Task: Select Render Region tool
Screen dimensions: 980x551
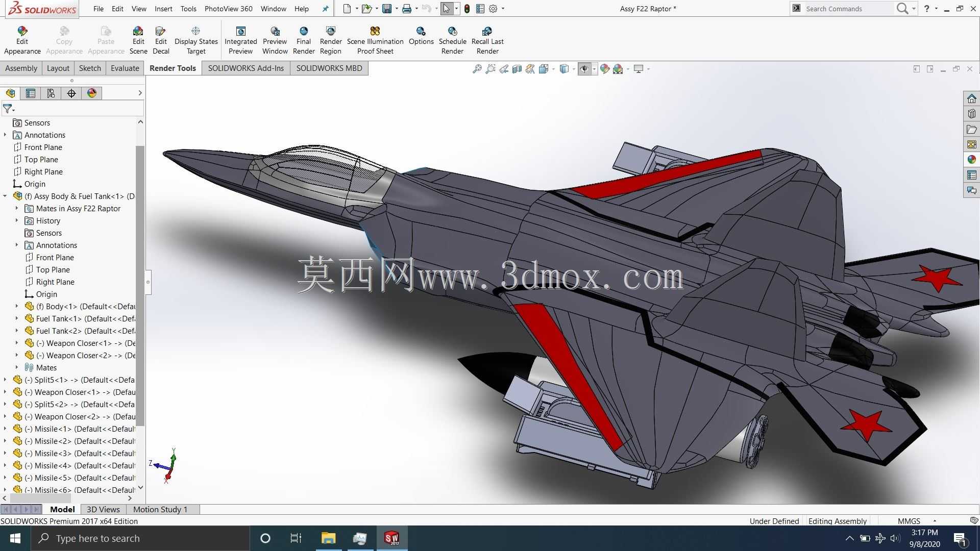Action: click(x=331, y=40)
